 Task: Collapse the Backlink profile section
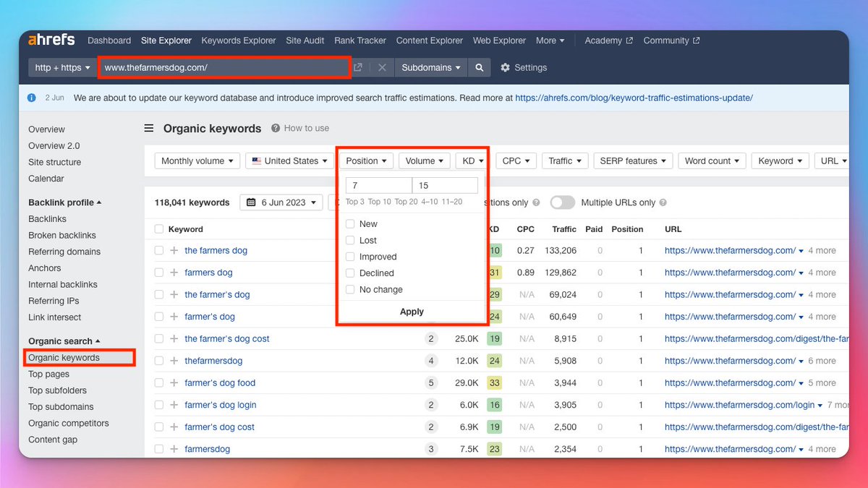click(65, 202)
